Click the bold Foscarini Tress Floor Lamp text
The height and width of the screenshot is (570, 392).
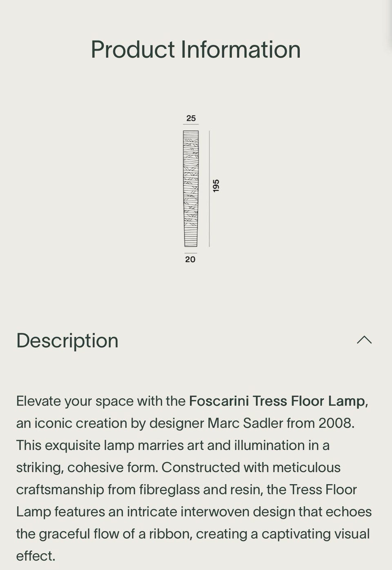(277, 401)
